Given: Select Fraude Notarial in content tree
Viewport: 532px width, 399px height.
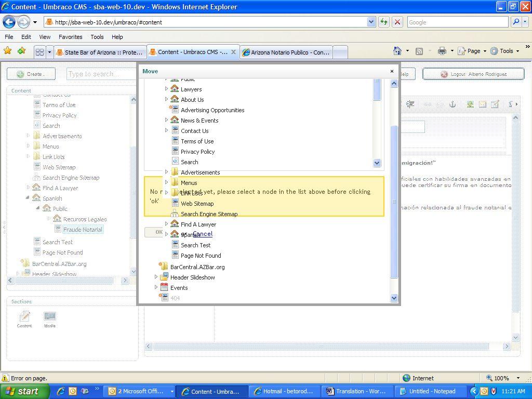Looking at the screenshot, I should (83, 230).
